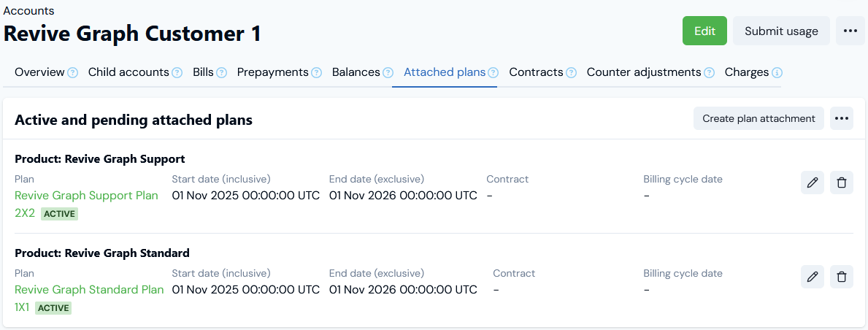Go to the Contracts tab

[536, 72]
